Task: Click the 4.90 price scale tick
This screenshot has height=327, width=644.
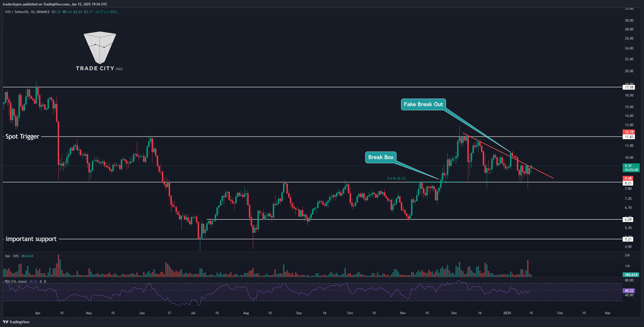Action: pos(628,247)
